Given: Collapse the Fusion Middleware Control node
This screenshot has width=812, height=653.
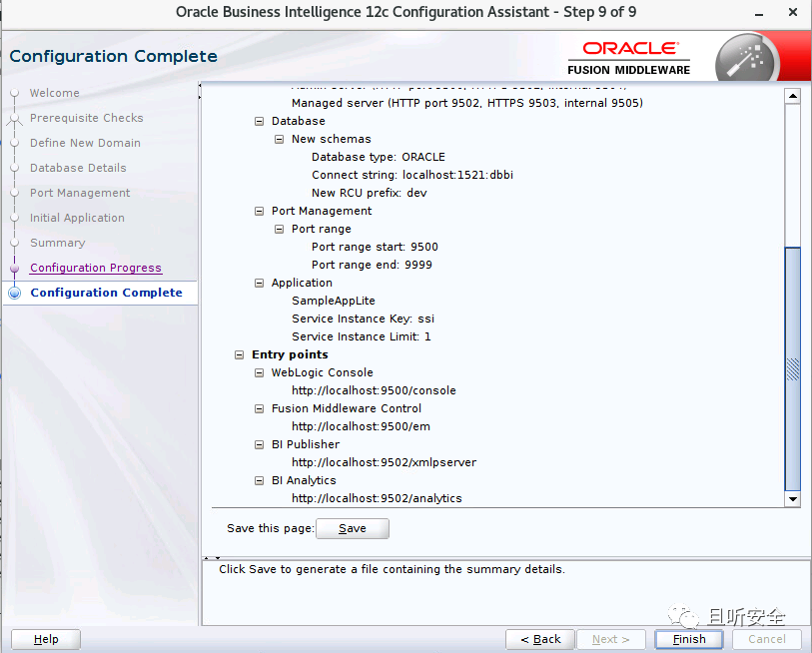Looking at the screenshot, I should [x=259, y=409].
